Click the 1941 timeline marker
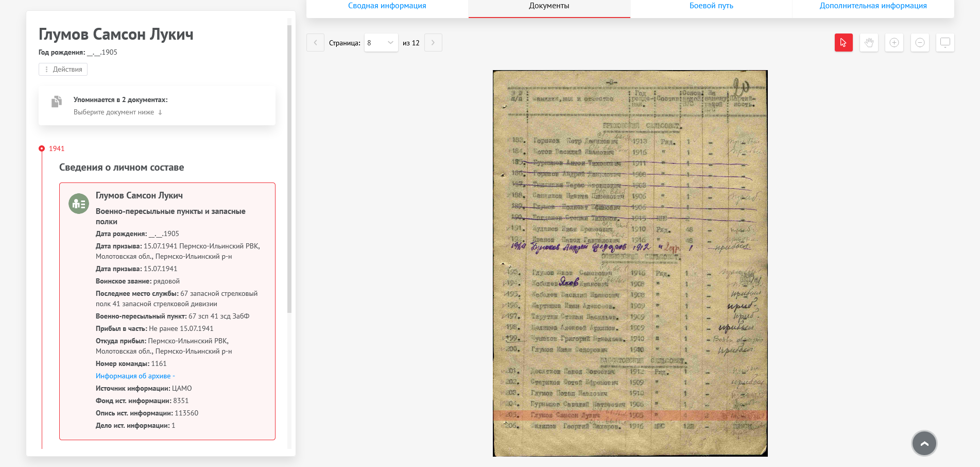The width and height of the screenshot is (980, 467). (x=42, y=148)
